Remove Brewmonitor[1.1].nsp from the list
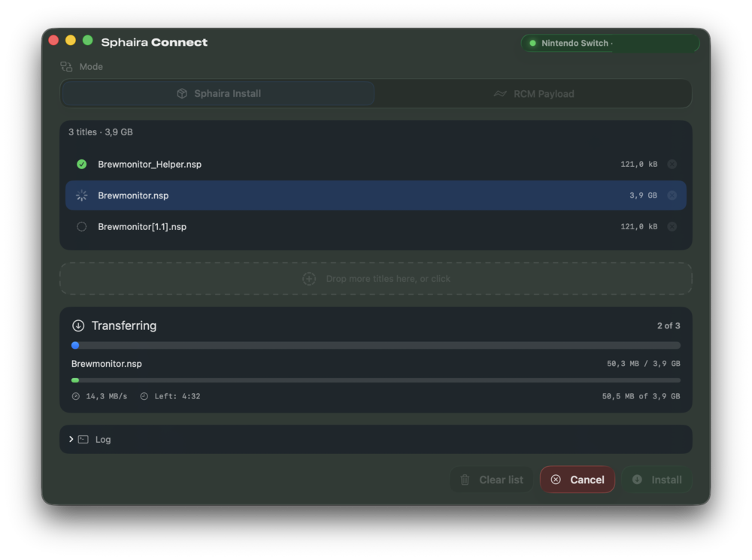The width and height of the screenshot is (752, 560). [x=672, y=227]
